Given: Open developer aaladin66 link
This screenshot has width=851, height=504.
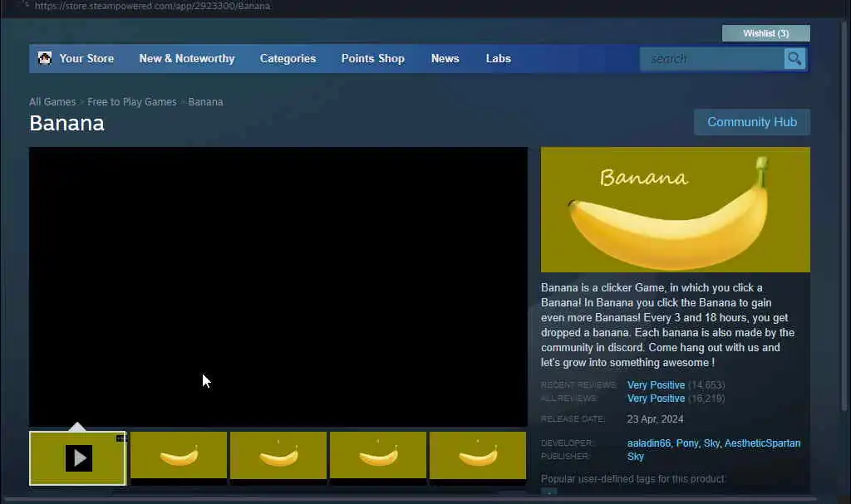Looking at the screenshot, I should pyautogui.click(x=648, y=443).
